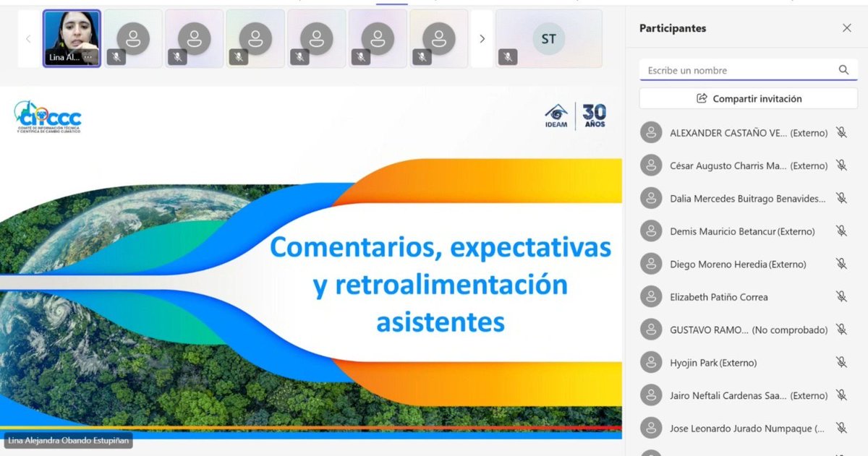
Task: Click the search magnifier in the participant search bar
Action: click(843, 70)
